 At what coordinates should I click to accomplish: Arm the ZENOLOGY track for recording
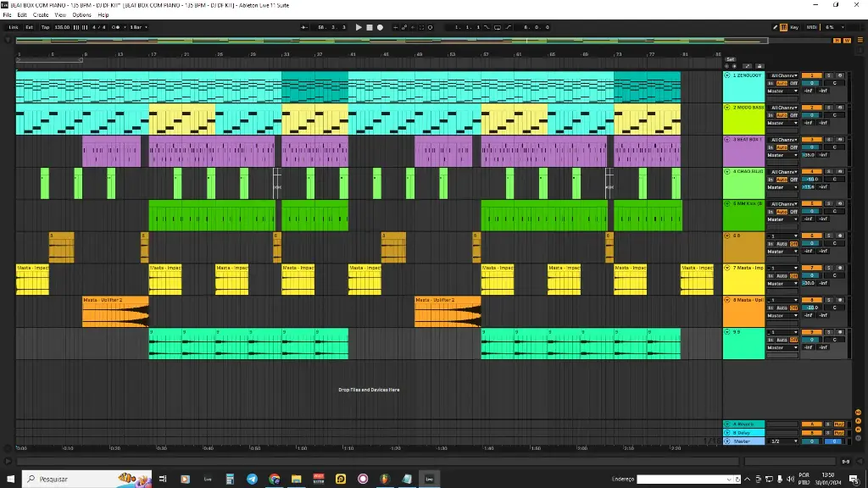840,75
